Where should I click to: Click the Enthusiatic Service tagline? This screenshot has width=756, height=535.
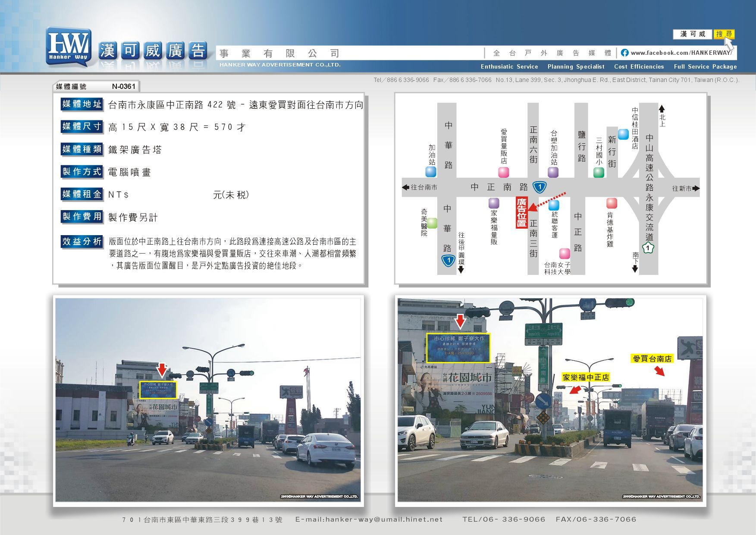(509, 66)
